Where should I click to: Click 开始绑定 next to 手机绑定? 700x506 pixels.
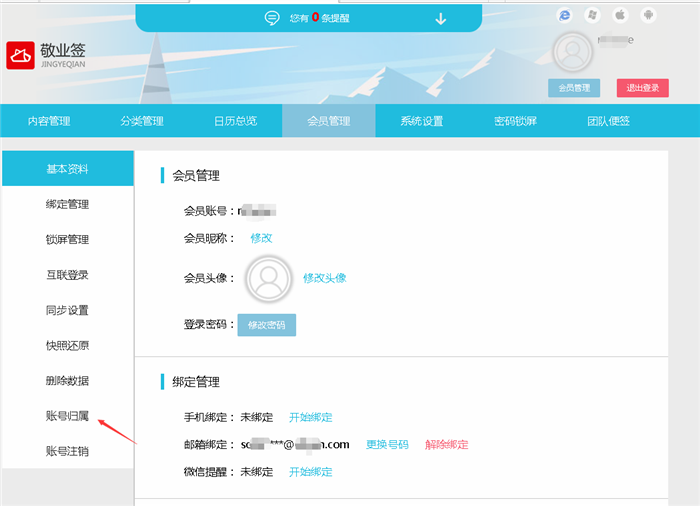310,417
